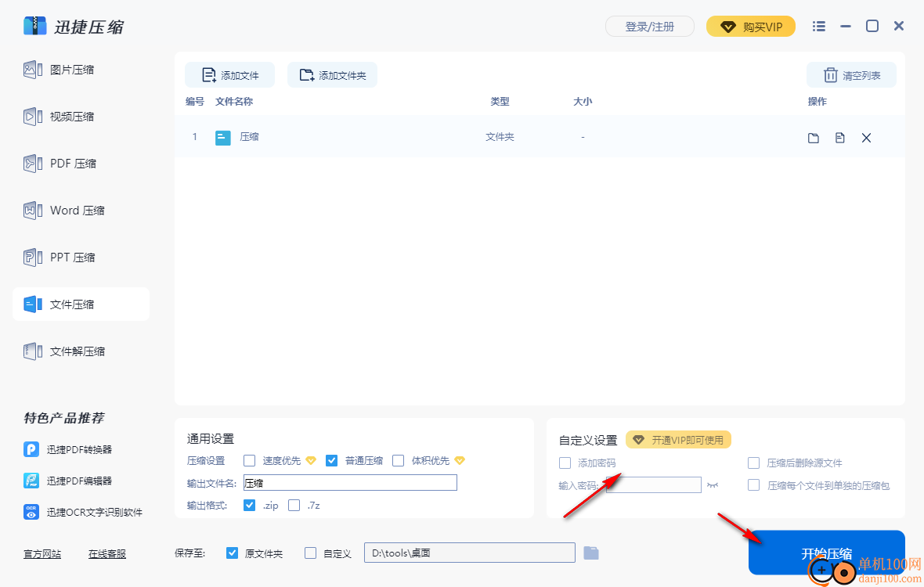Click 开通VIP即可使用 badge
This screenshot has width=924, height=587.
tap(678, 440)
